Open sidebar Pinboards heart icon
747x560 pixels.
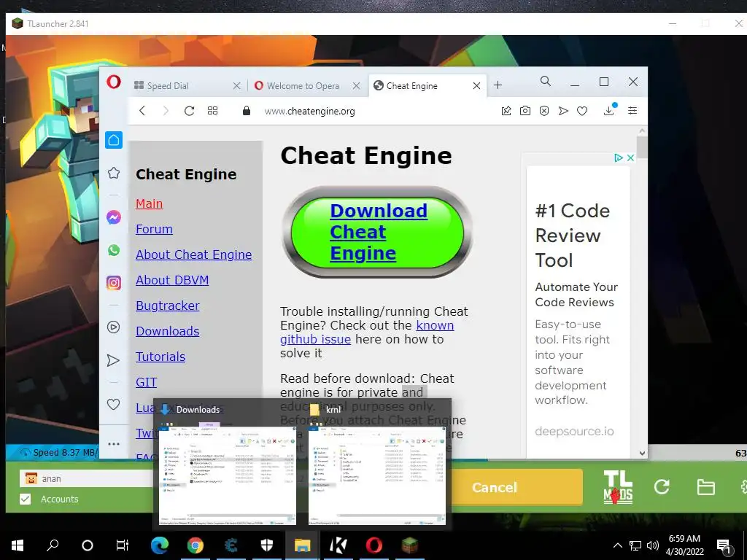(x=113, y=404)
